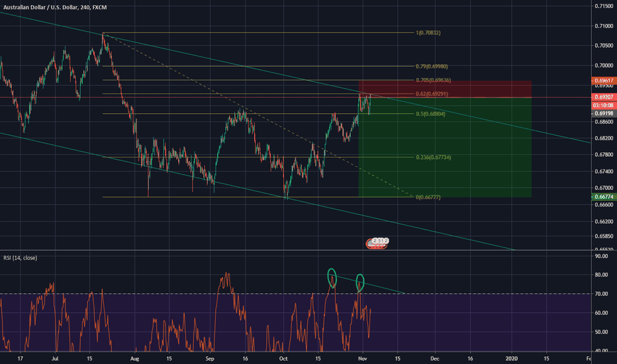Select the right green ellipse on the RSI line
Screen dimensions: 617x364
coord(359,283)
